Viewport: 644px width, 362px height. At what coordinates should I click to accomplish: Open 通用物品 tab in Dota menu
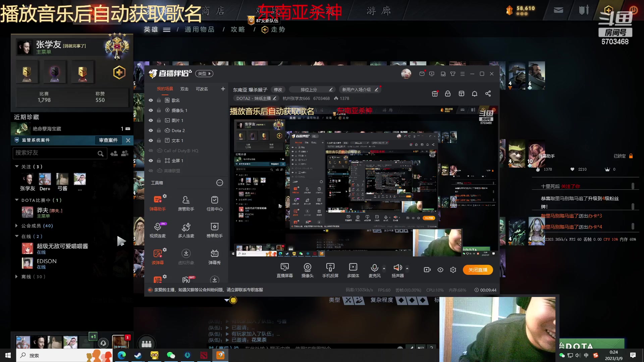[x=200, y=29]
